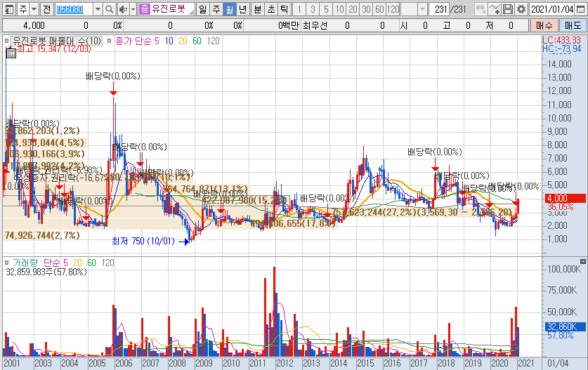
Task: Open chart settings gear icon
Action: click(x=521, y=9)
